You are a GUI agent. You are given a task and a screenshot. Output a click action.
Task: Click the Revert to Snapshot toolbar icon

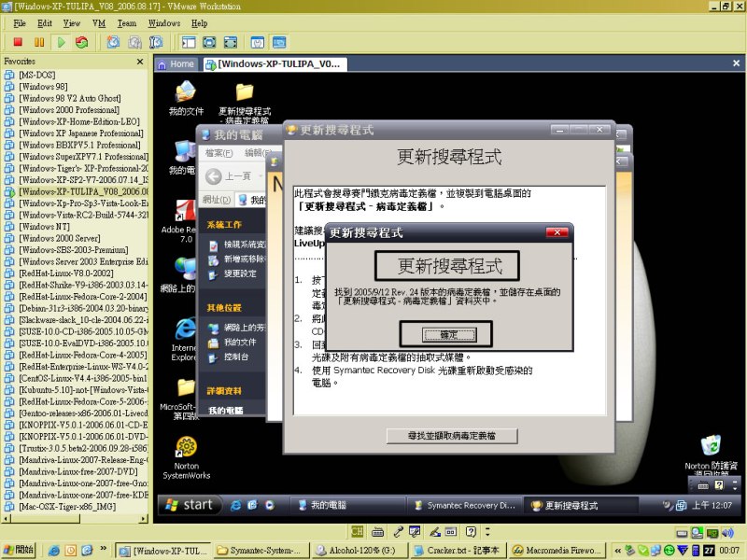pyautogui.click(x=134, y=42)
